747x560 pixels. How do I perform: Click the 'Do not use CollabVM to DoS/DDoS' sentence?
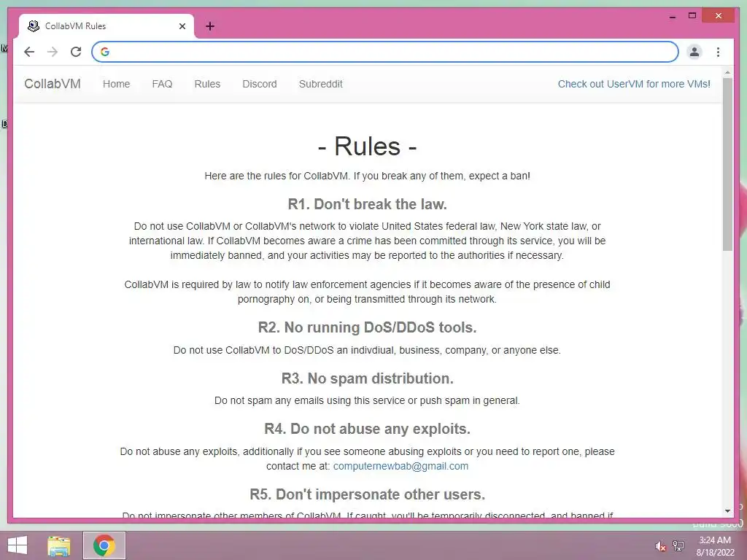click(368, 351)
